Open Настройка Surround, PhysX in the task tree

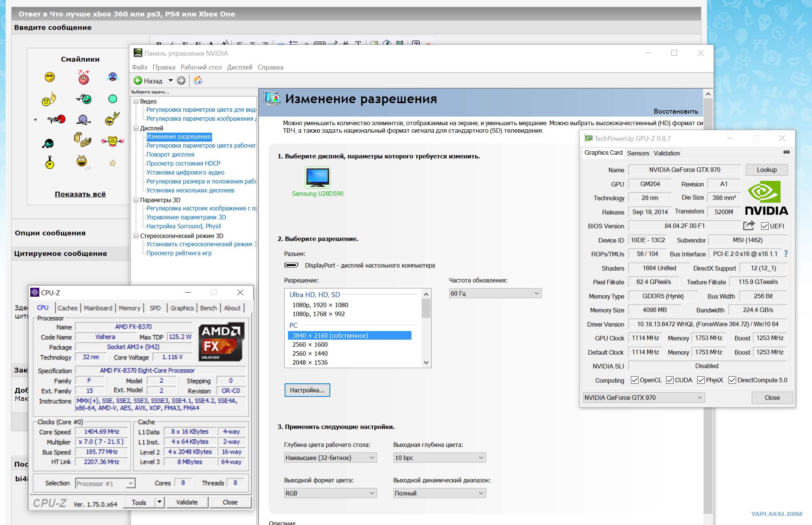tap(184, 226)
